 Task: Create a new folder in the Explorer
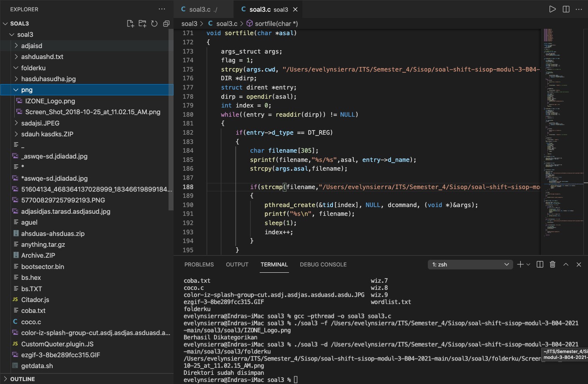[x=142, y=23]
